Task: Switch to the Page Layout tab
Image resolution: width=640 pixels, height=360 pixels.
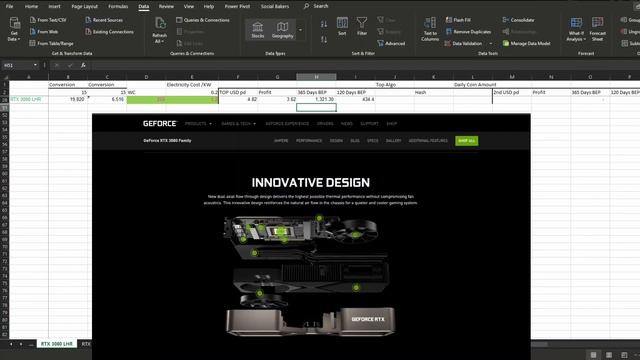Action: 84,7
